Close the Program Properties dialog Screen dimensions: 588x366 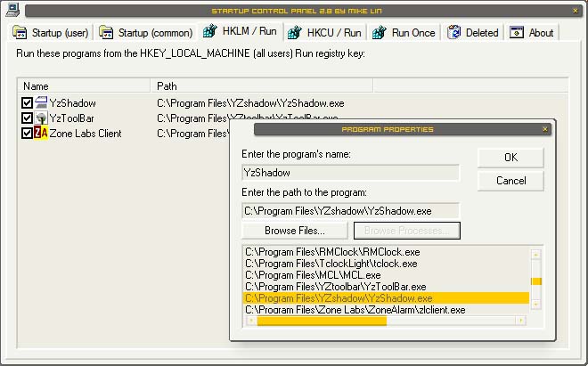(545, 129)
